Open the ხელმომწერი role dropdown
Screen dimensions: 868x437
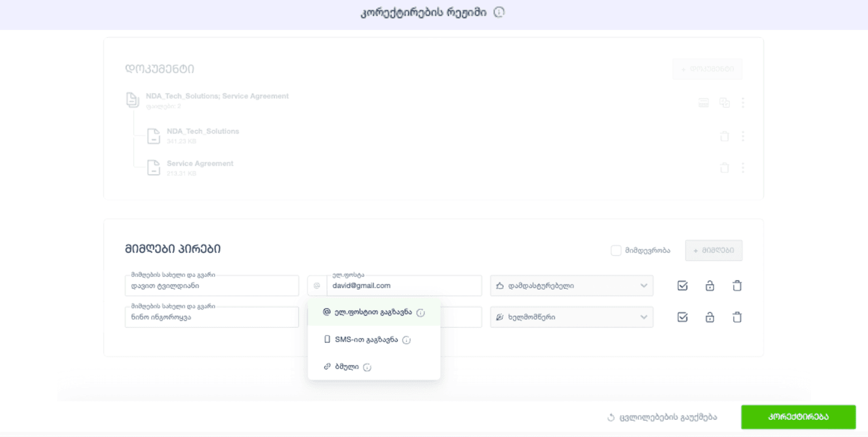pyautogui.click(x=571, y=317)
